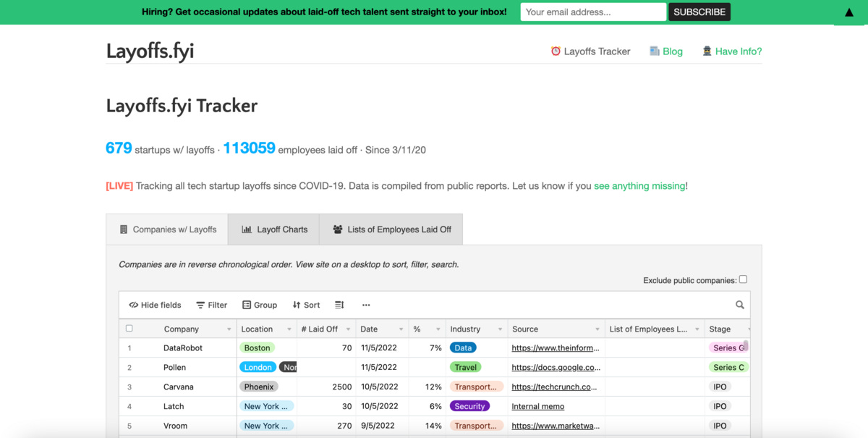Open Carvana's techcrunch source link
Image resolution: width=868 pixels, height=438 pixels.
pos(555,387)
